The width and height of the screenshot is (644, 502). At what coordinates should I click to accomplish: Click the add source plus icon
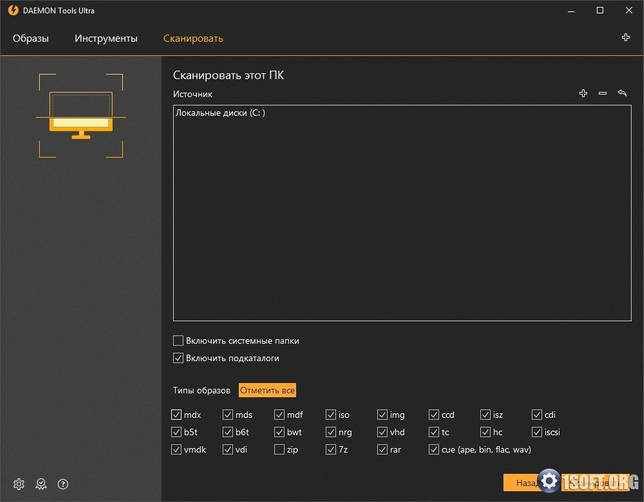tap(583, 93)
